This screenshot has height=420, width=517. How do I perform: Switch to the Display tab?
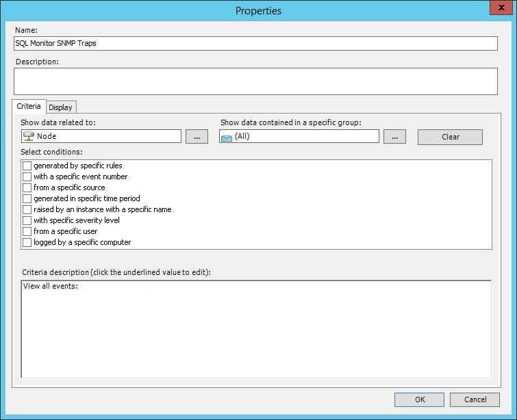(61, 107)
